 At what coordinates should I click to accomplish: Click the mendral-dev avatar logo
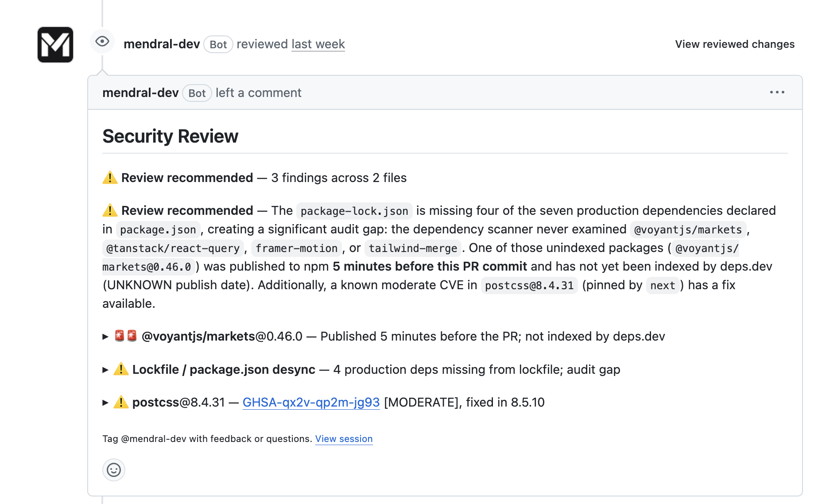click(55, 45)
